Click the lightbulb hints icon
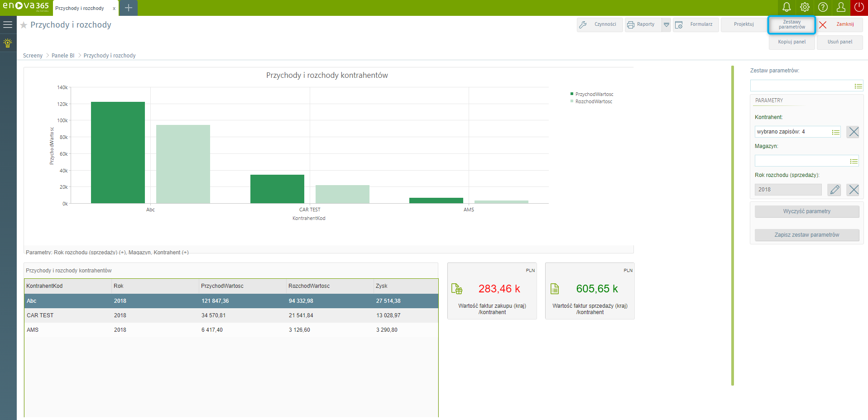 click(8, 43)
